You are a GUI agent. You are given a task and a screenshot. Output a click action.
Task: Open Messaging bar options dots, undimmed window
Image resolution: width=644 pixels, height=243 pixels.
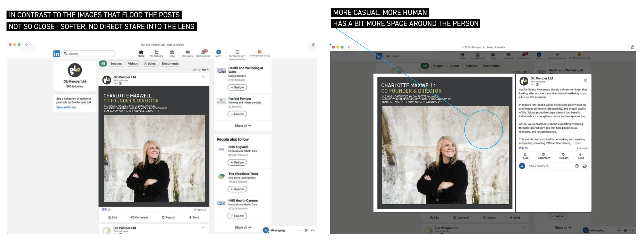click(300, 230)
